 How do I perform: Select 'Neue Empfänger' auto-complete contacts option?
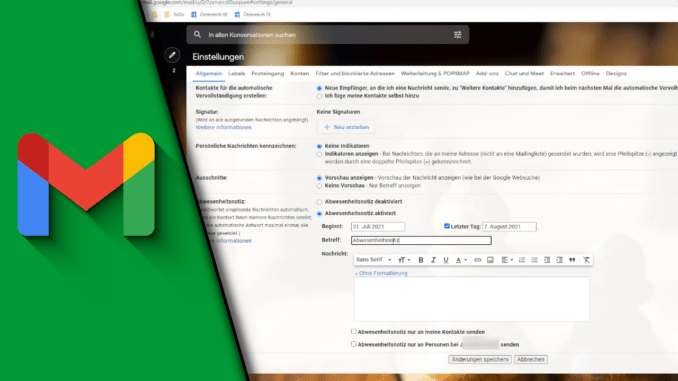319,88
